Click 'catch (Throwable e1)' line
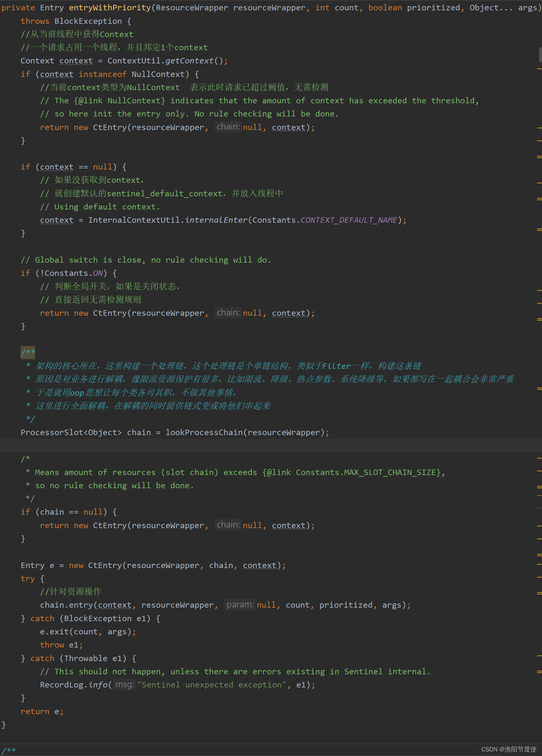 tap(78, 658)
